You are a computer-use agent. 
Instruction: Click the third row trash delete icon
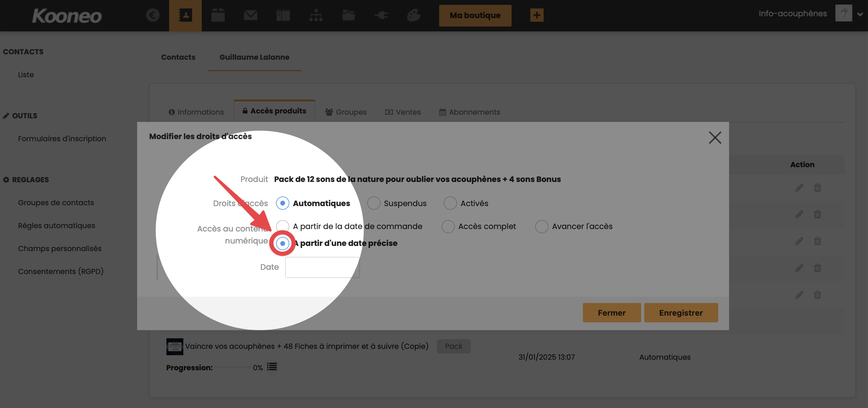click(x=818, y=241)
